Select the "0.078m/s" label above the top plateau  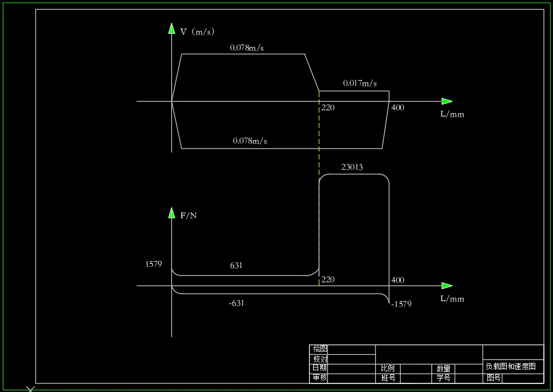(x=247, y=47)
